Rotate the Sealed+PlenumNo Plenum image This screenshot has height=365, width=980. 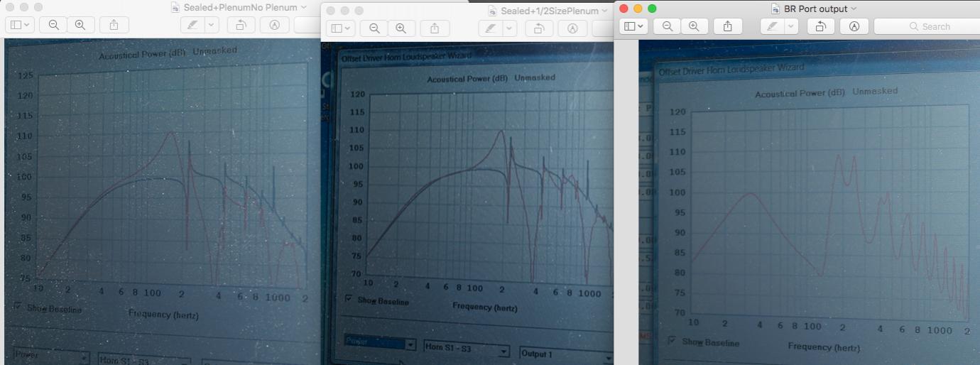(241, 24)
